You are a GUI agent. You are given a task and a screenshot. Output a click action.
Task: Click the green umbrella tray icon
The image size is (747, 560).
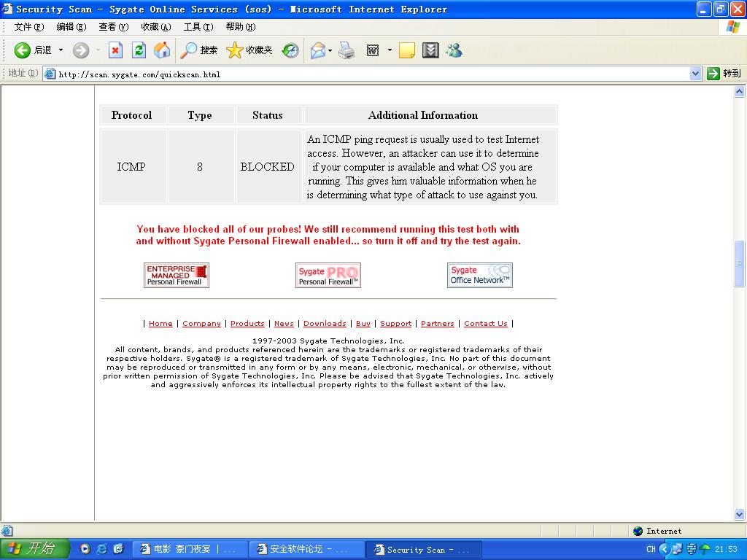pos(705,549)
